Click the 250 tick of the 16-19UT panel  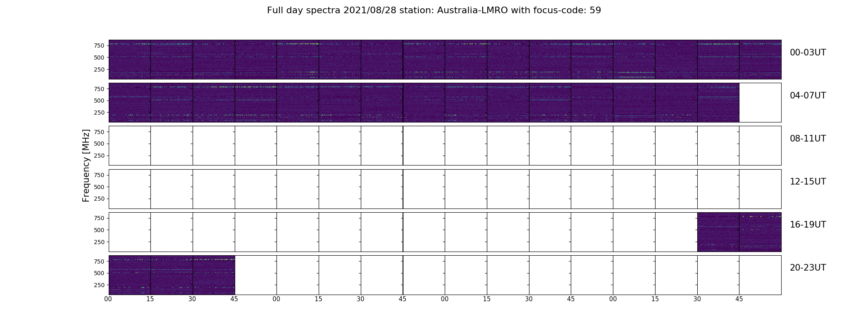[99, 242]
